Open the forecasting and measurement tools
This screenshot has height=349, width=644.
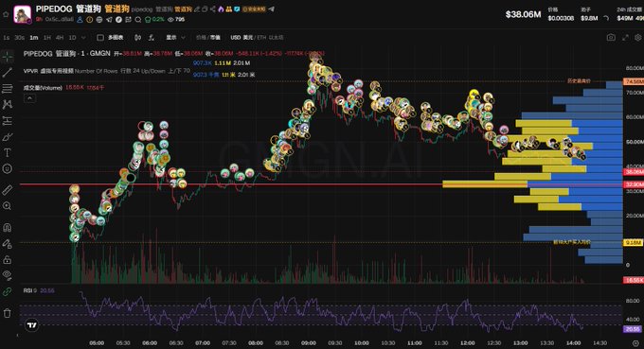[8, 120]
